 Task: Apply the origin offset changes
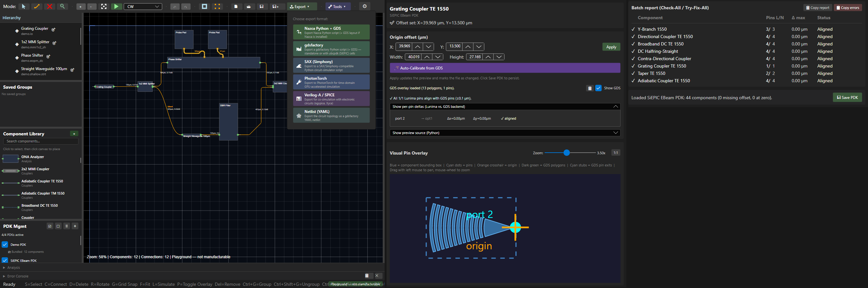pos(611,47)
